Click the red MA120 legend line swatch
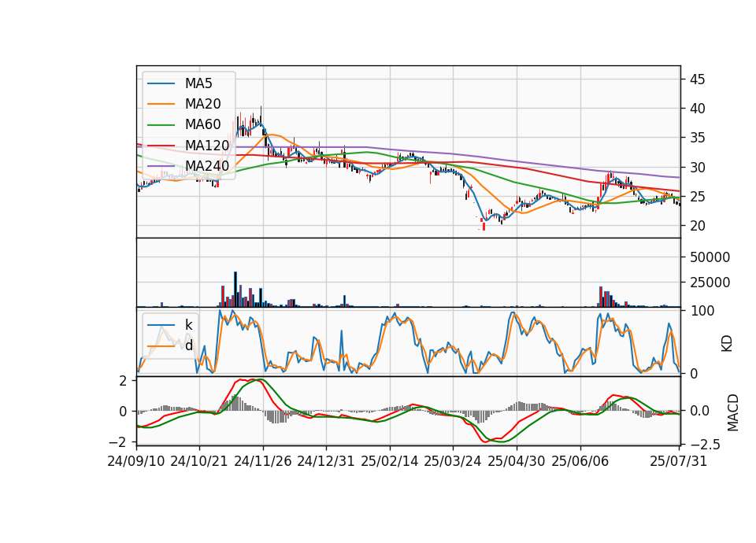 161,146
